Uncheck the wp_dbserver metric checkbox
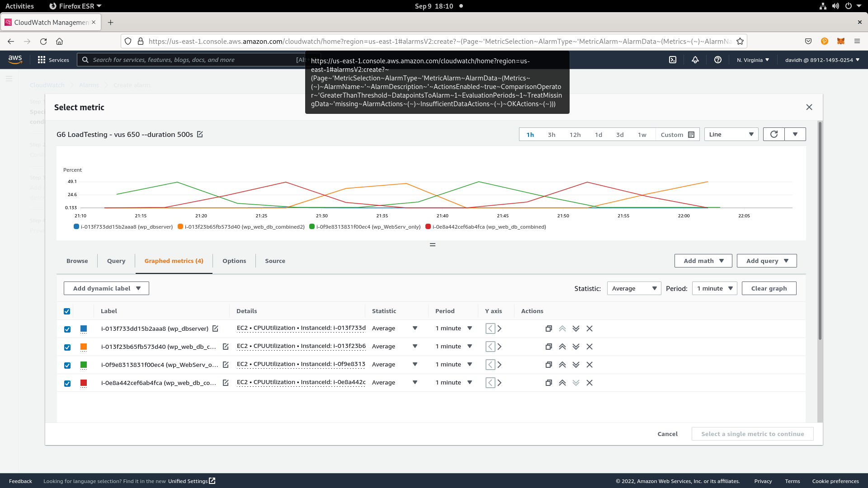 tap(67, 329)
